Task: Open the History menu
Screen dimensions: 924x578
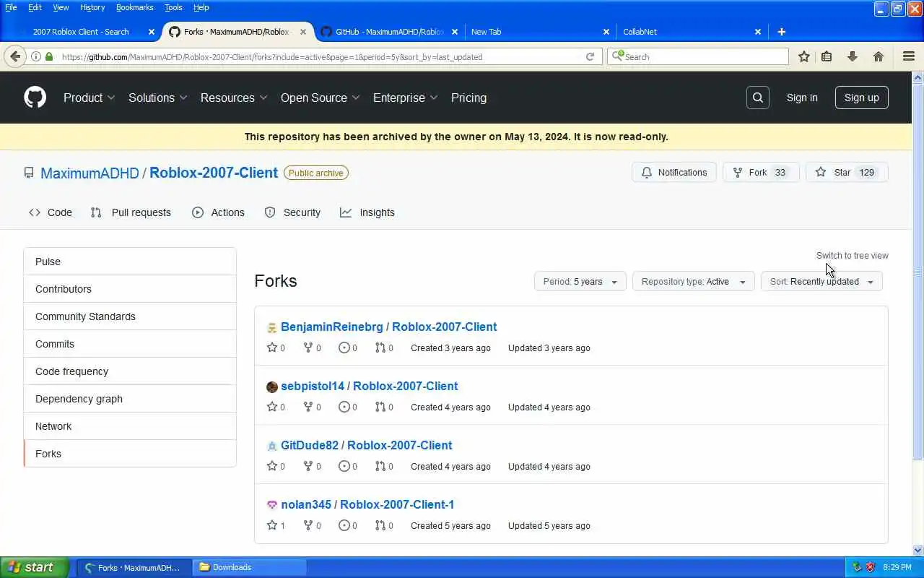Action: (x=92, y=7)
